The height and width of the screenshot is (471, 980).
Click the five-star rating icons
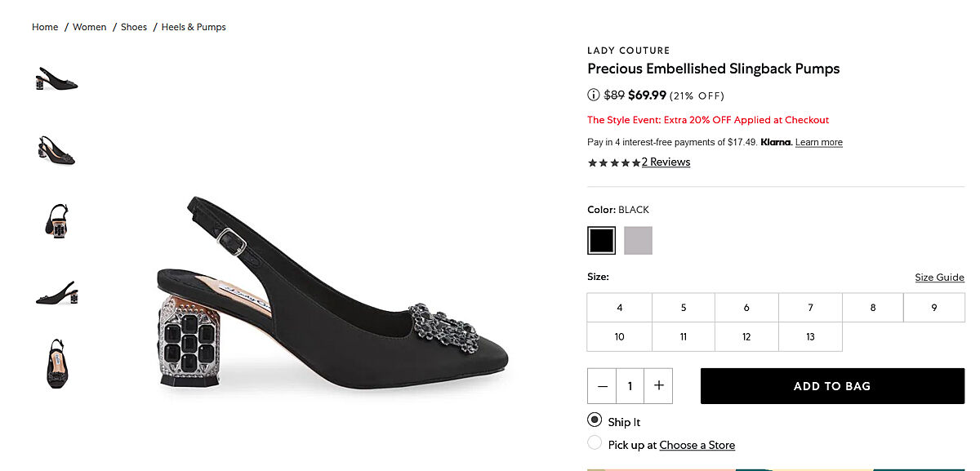click(x=614, y=162)
